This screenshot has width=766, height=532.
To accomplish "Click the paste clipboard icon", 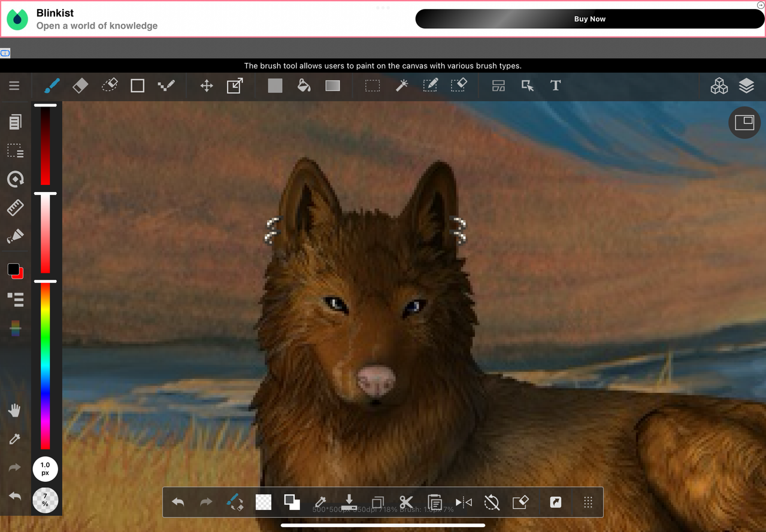I will 435,502.
